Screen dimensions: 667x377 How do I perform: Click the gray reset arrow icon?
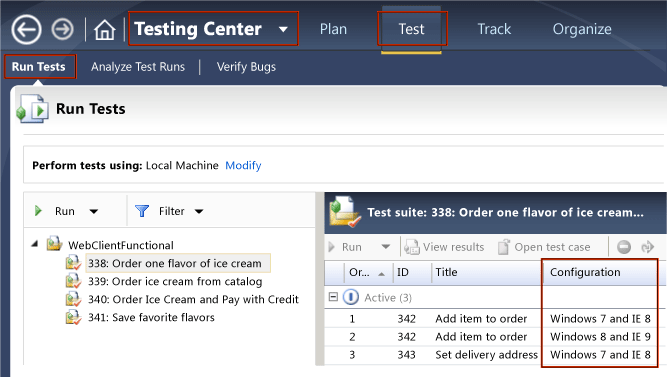pos(647,247)
